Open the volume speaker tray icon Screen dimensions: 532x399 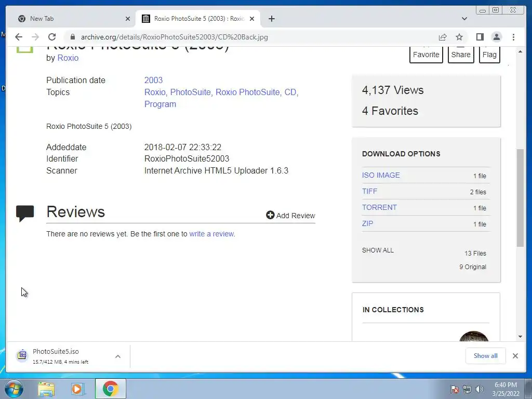480,389
